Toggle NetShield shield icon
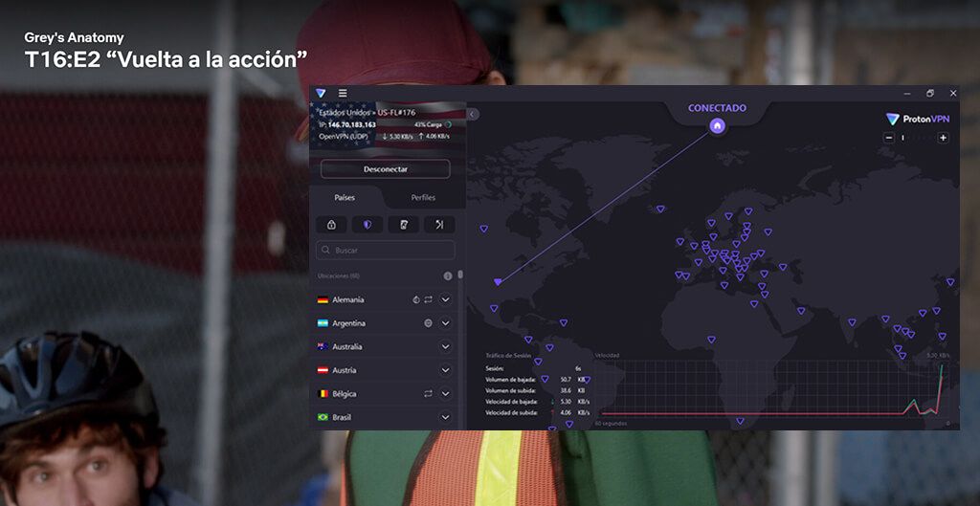 [367, 225]
